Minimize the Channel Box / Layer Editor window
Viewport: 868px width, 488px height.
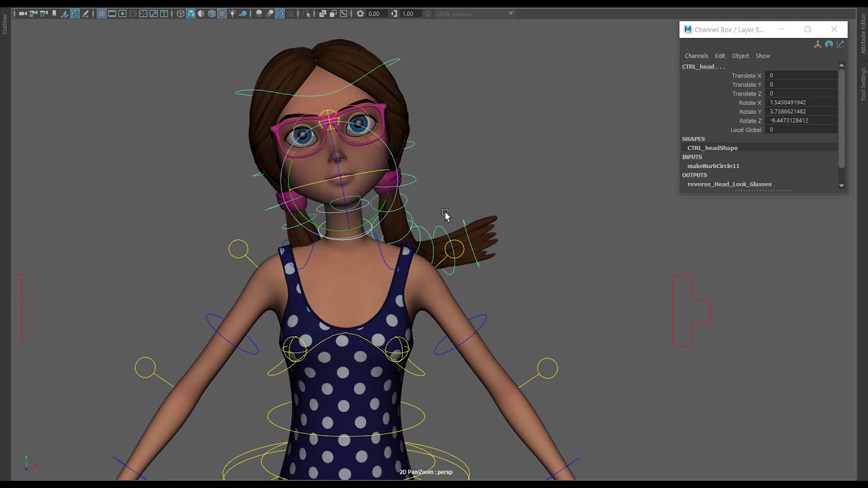(x=781, y=30)
